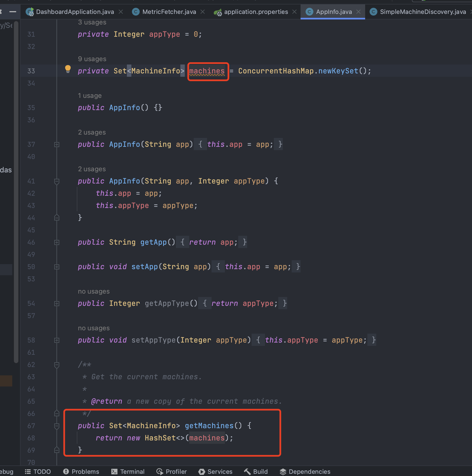Hide the side panel with minimize icon

point(13,12)
